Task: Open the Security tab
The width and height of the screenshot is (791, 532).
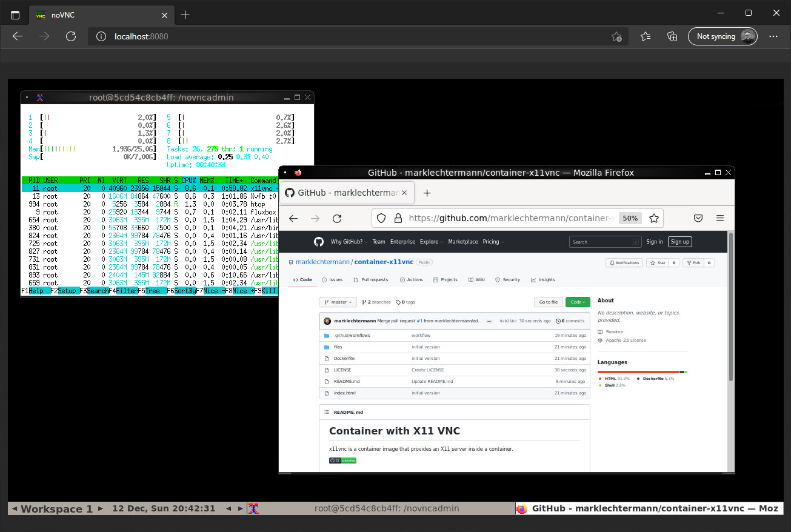Action: (508, 280)
